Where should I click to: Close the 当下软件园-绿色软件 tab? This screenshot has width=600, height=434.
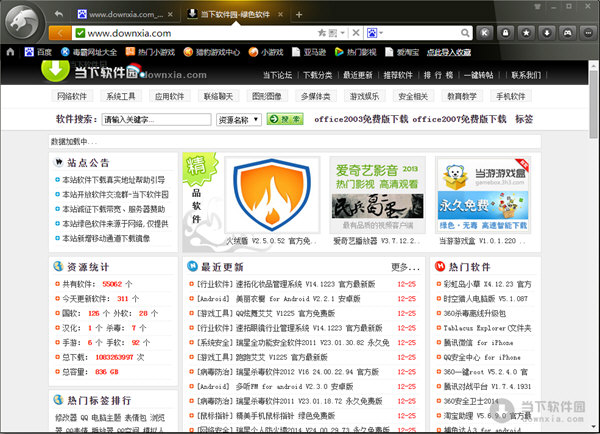[x=280, y=15]
